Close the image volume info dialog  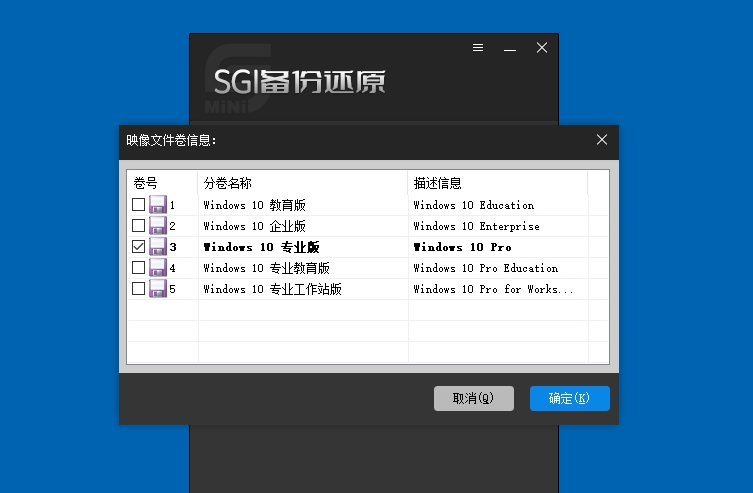(x=602, y=140)
